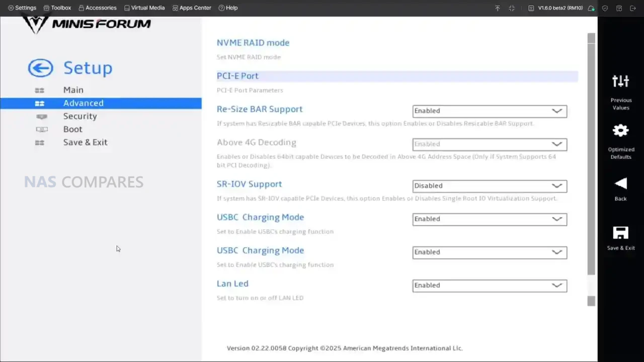Load Optimized Defaults via gear icon
This screenshot has height=362, width=644.
tap(620, 131)
